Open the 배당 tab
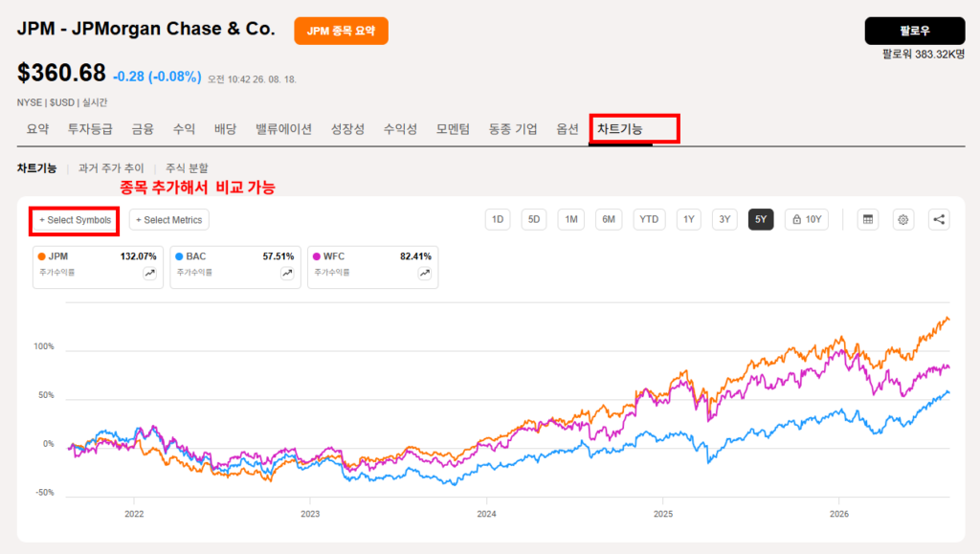The width and height of the screenshot is (980, 554). coord(225,128)
